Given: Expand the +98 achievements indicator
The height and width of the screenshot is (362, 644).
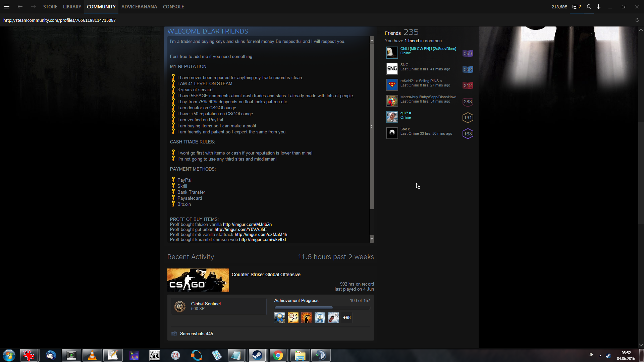Looking at the screenshot, I should pos(347,317).
